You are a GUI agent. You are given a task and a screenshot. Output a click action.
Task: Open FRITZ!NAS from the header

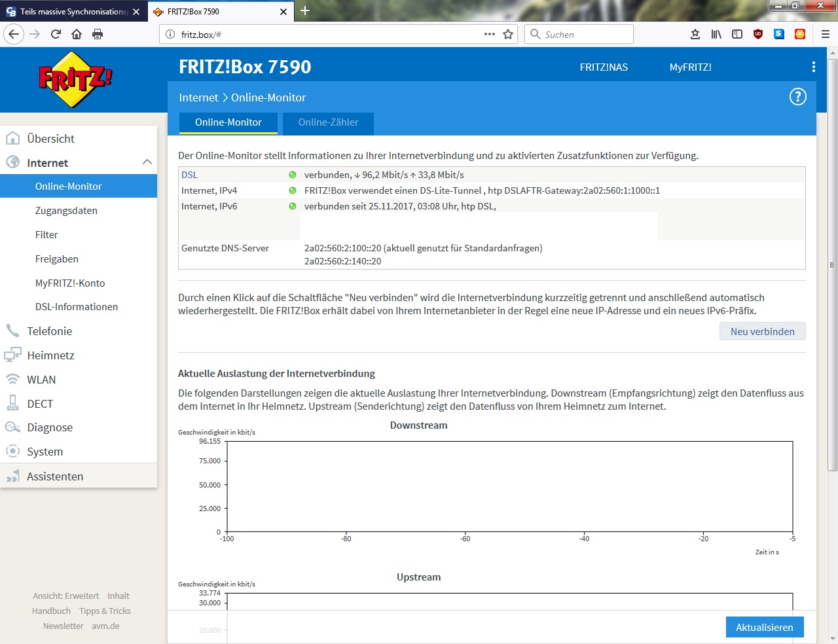point(604,67)
